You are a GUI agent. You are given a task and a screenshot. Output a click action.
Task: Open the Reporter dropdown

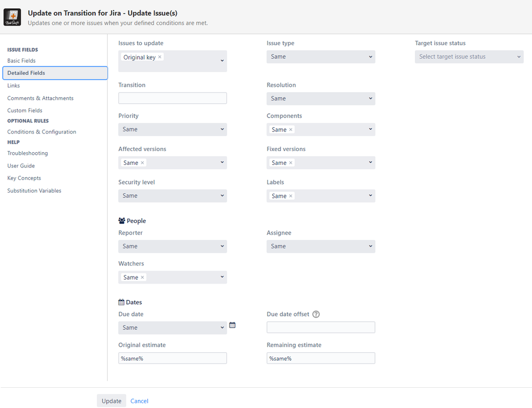[173, 246]
